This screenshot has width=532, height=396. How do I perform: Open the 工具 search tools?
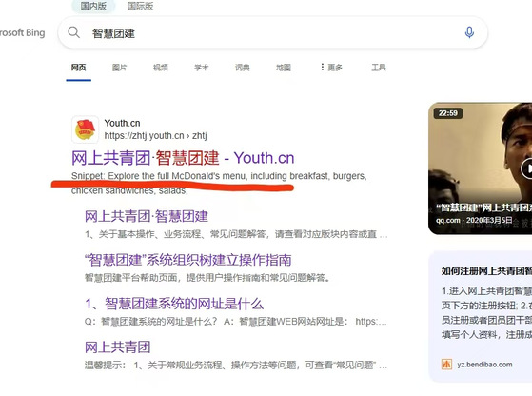[x=379, y=68]
